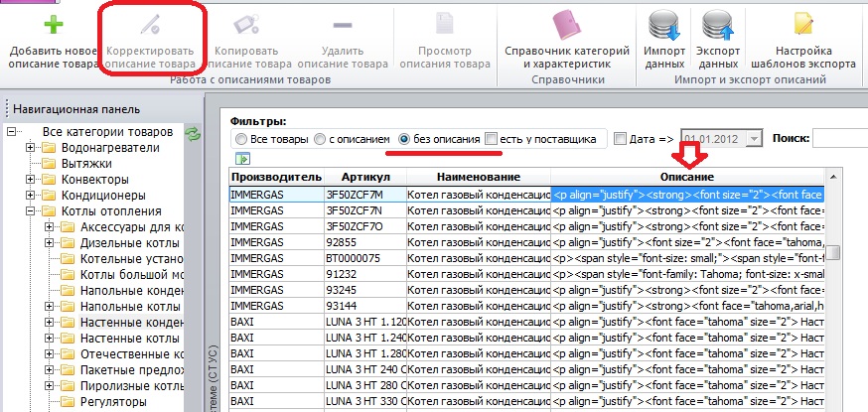Screen dimensions: 868x412
Task: Check the 'есть у поставщика' checkbox
Action: [491, 139]
